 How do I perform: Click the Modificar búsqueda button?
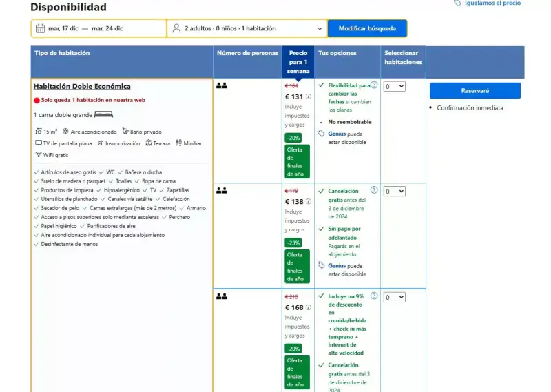[x=367, y=28]
